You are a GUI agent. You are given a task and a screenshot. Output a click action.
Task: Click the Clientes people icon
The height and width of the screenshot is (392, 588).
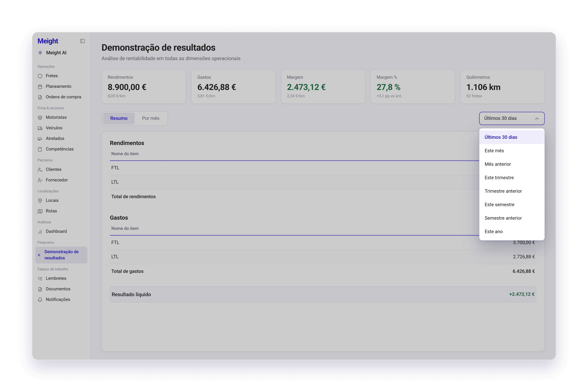point(40,170)
